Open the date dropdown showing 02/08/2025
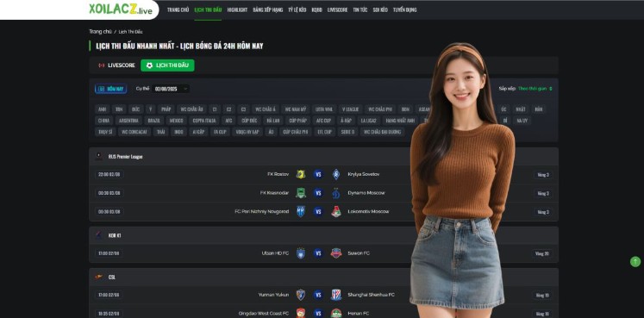 171,89
